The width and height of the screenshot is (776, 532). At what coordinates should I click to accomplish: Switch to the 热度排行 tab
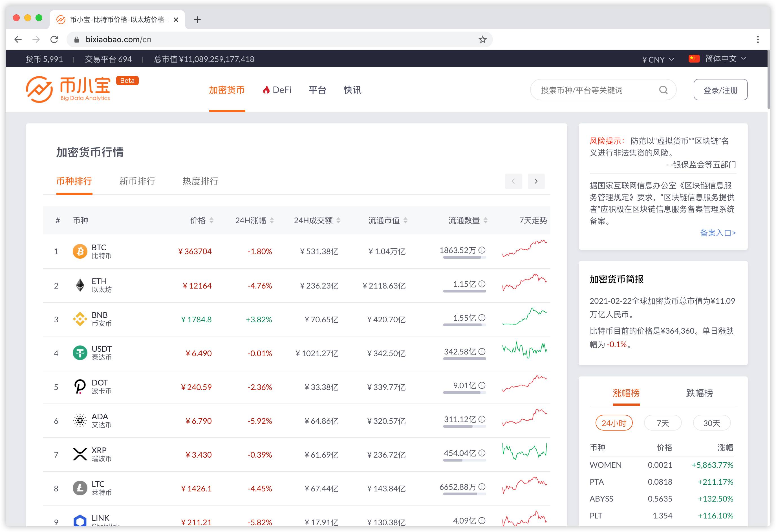tap(200, 181)
